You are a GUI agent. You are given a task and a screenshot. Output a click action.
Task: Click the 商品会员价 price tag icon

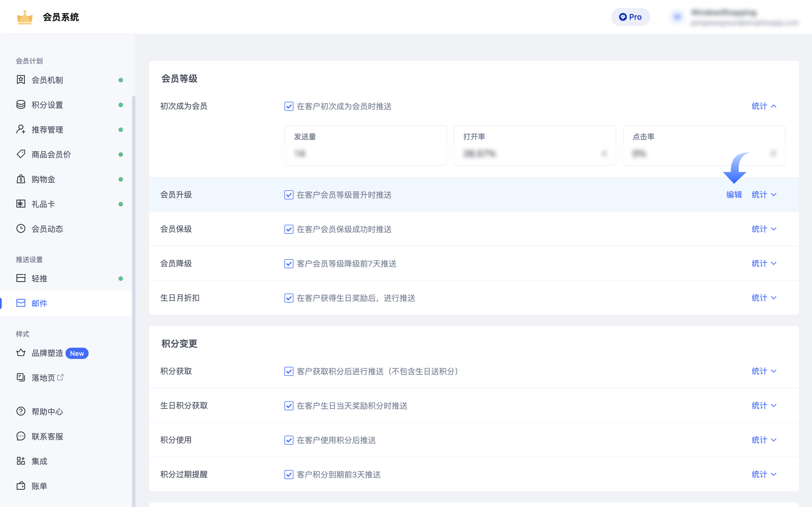point(21,154)
